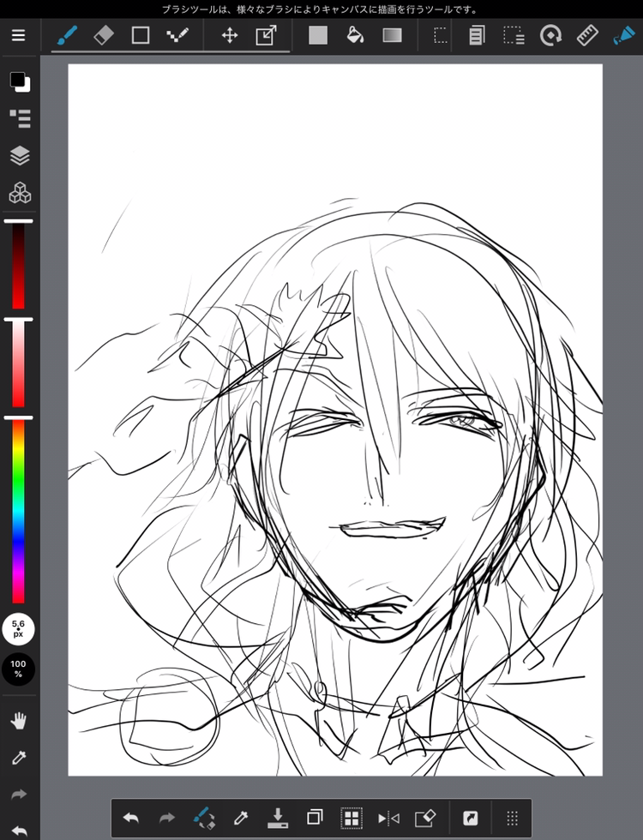Select the left sidebar eyedropper tool
This screenshot has height=840, width=643.
19,758
